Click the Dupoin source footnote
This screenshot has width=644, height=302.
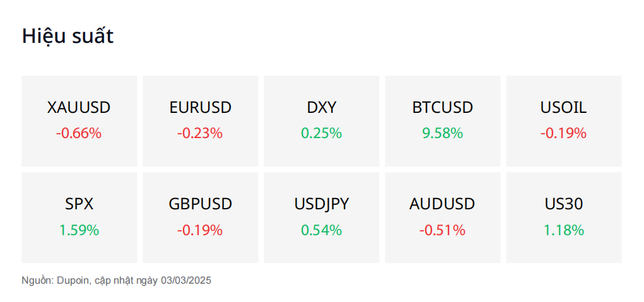coord(116,281)
